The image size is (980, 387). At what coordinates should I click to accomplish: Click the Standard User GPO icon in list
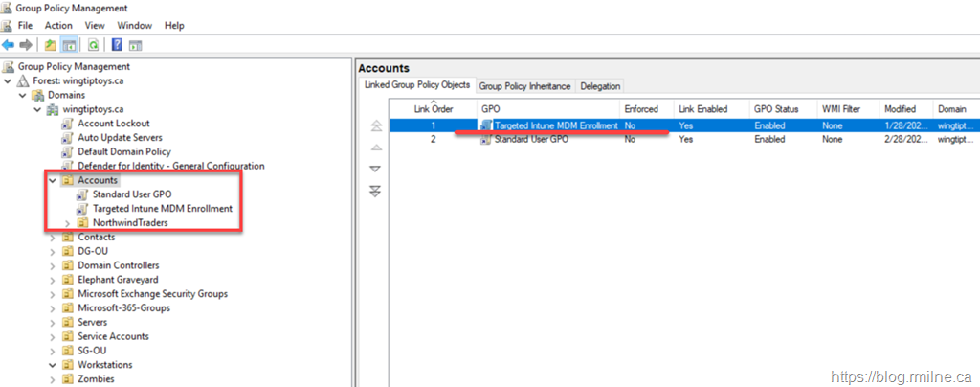click(x=486, y=139)
